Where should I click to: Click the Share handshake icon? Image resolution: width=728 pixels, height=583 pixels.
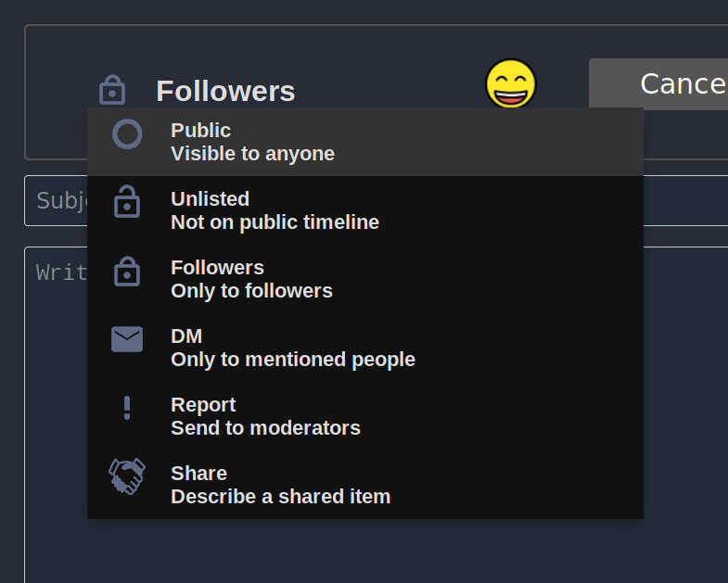127,476
